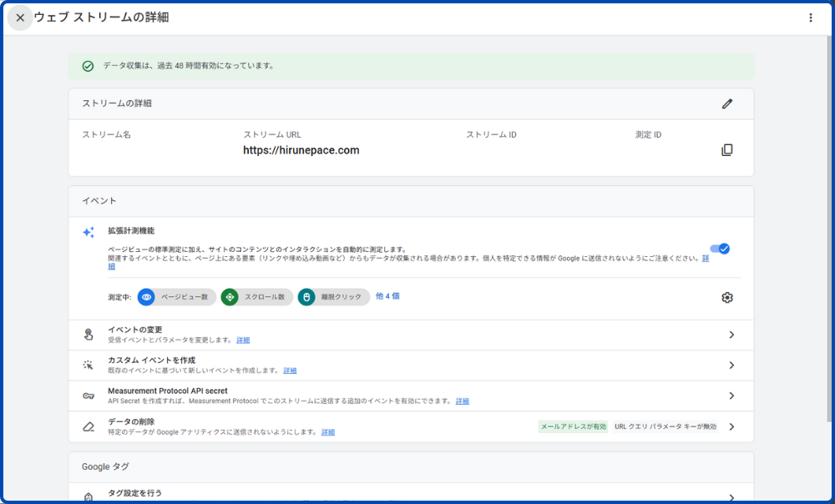
Task: Click the scroll count green icon chip
Action: pos(230,297)
